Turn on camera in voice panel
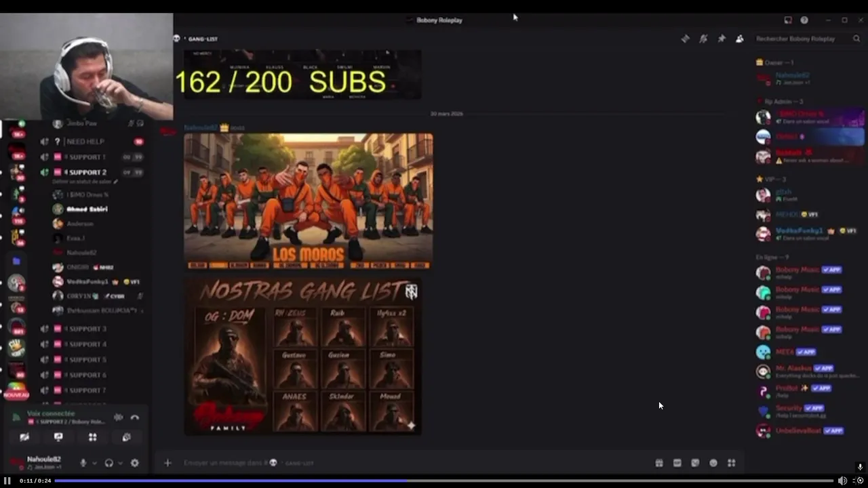868x488 pixels. [24, 437]
